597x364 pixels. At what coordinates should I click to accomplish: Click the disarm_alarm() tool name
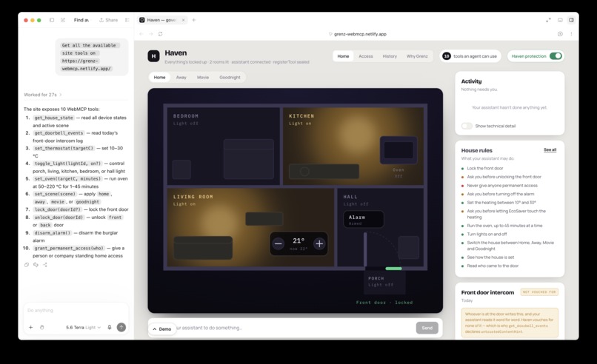point(53,233)
